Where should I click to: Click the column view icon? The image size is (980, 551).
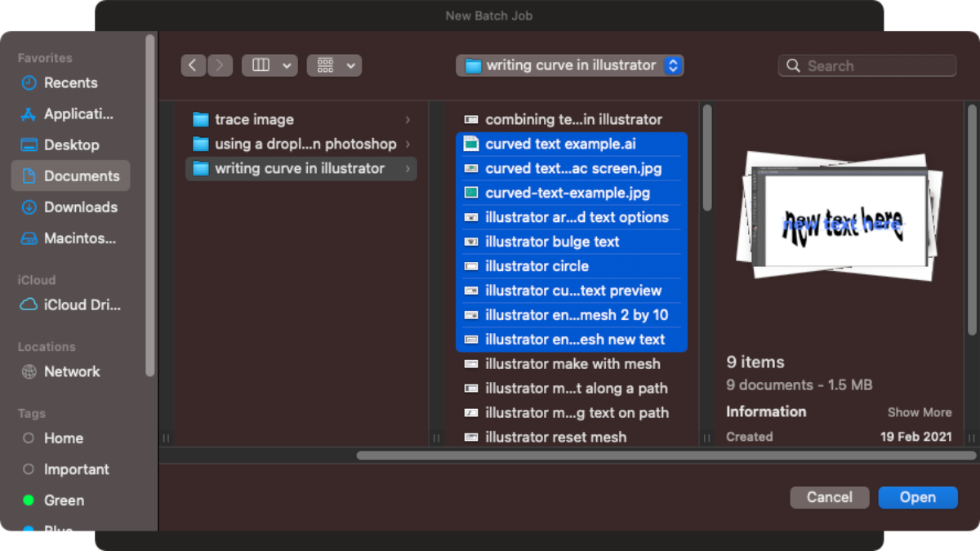point(261,65)
